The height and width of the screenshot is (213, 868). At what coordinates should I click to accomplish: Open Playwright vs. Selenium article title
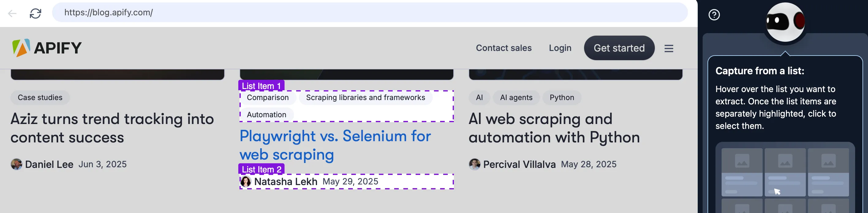(335, 145)
